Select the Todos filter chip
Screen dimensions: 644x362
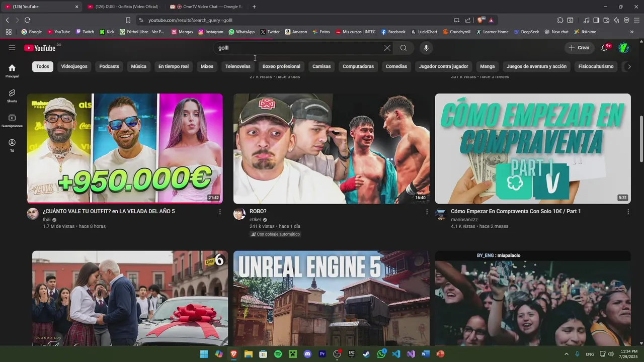(43, 66)
